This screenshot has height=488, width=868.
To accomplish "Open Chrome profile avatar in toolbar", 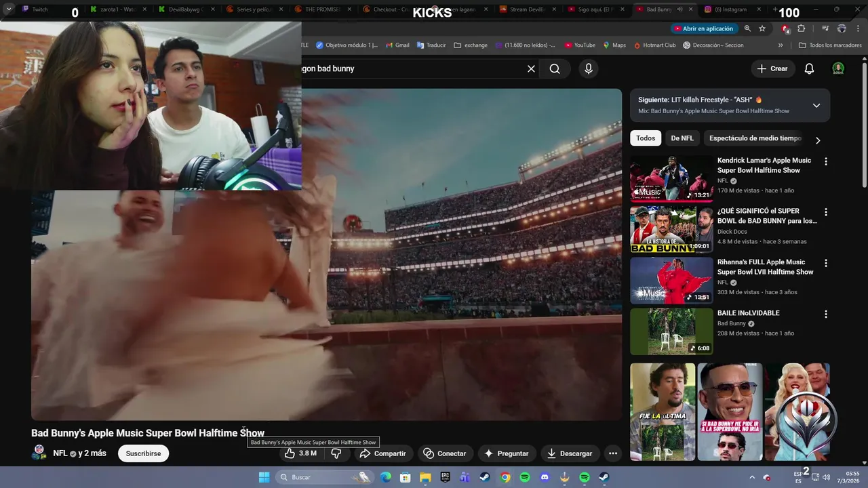I will tap(842, 28).
